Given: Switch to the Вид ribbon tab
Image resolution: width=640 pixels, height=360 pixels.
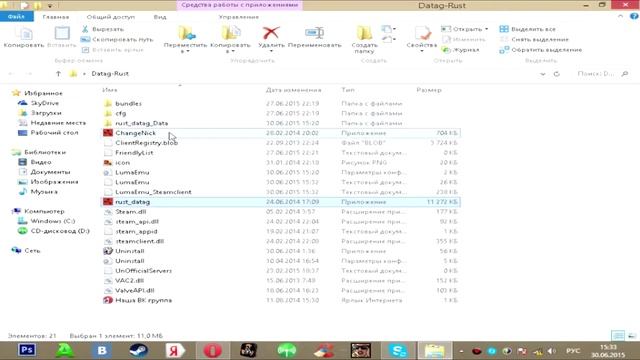Looking at the screenshot, I should coord(160,17).
